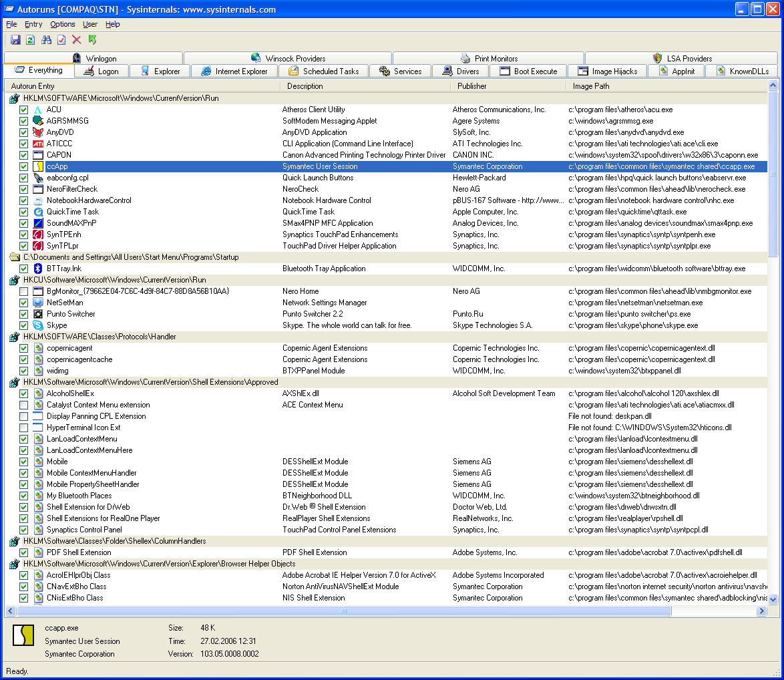The height and width of the screenshot is (680, 784).
Task: Click the red X Delete icon
Action: [x=77, y=40]
